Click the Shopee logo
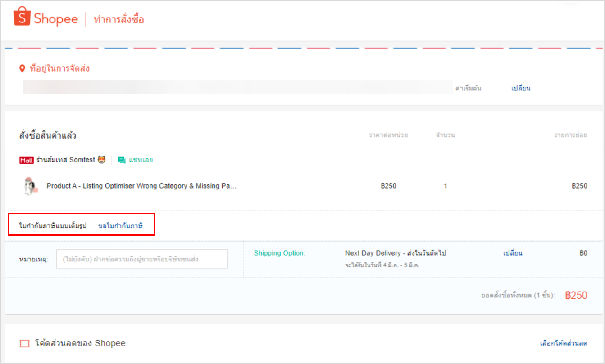Screen dimensions: 605x364 tap(45, 18)
